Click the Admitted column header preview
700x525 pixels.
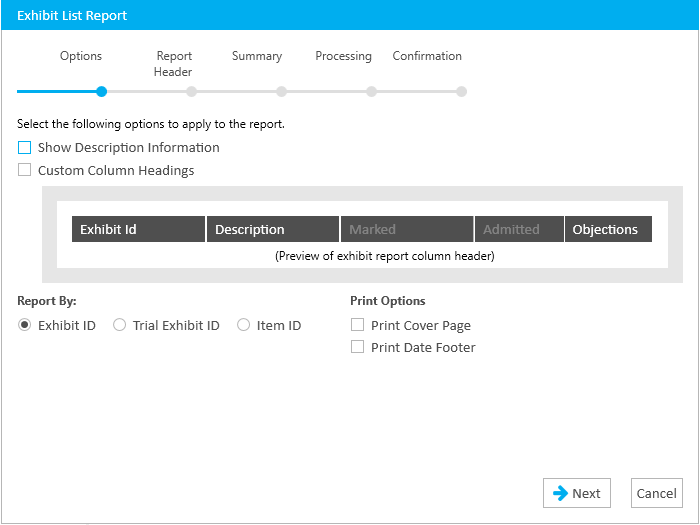[x=519, y=229]
